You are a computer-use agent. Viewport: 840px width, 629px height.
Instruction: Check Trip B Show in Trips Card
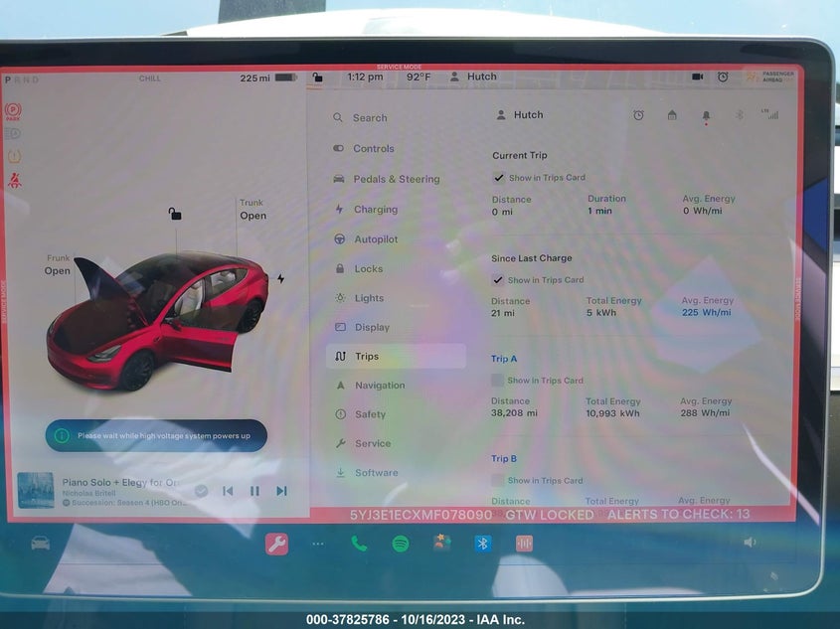click(x=497, y=480)
